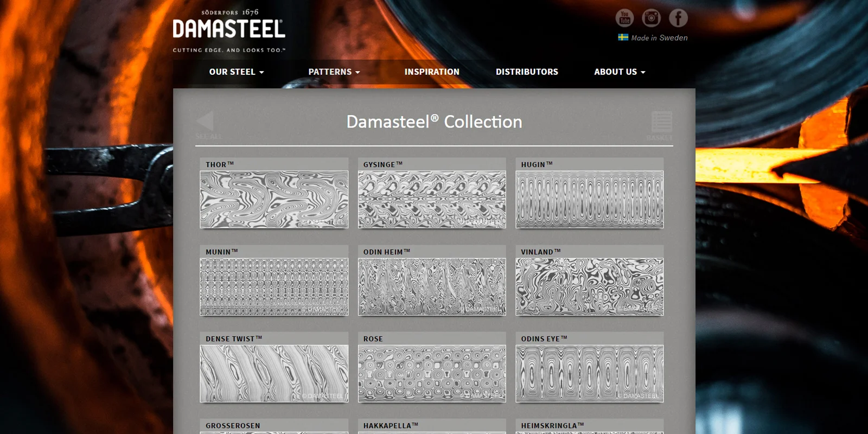Open the Hugin pattern thumbnail
868x434 pixels.
590,199
